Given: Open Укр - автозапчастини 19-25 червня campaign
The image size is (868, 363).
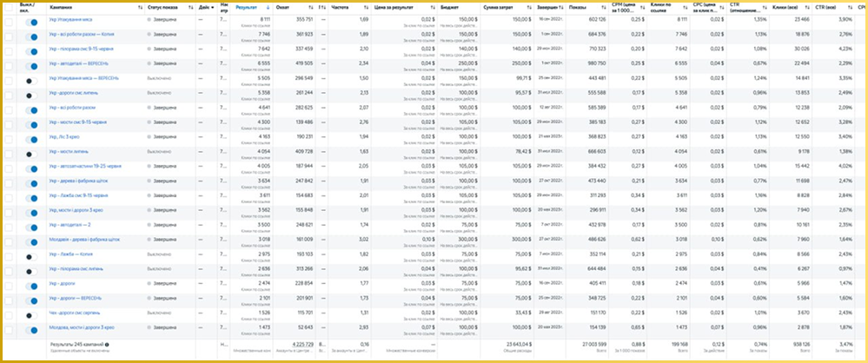Looking at the screenshot, I should [x=84, y=166].
